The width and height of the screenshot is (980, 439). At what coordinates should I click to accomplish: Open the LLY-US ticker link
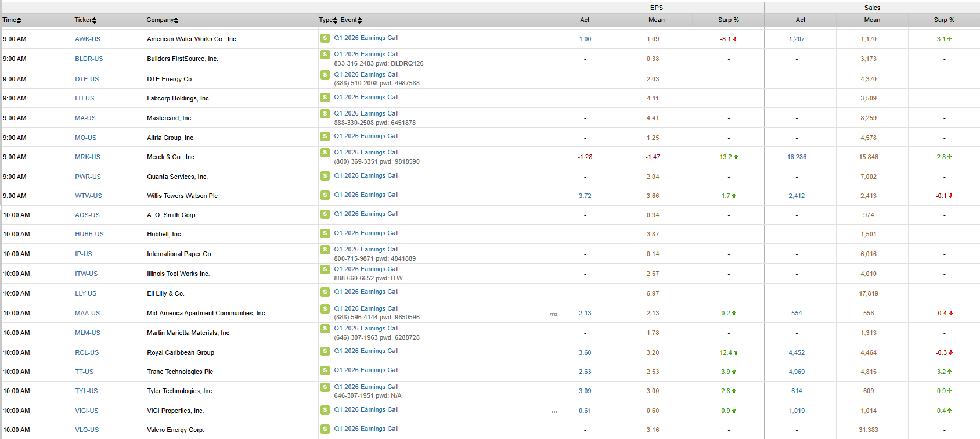click(86, 294)
